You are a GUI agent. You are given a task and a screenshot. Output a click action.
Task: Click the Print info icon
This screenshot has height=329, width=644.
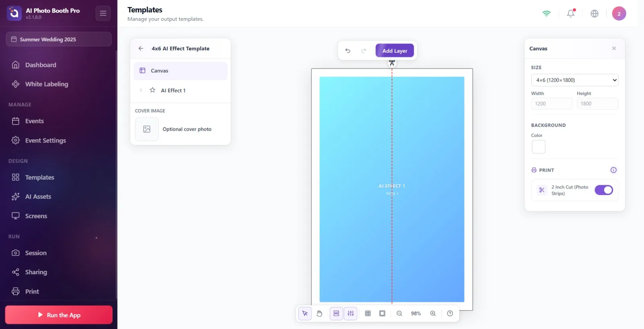pyautogui.click(x=613, y=170)
